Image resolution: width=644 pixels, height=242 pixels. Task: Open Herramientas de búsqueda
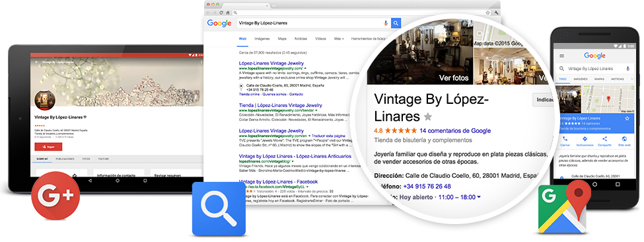369,38
